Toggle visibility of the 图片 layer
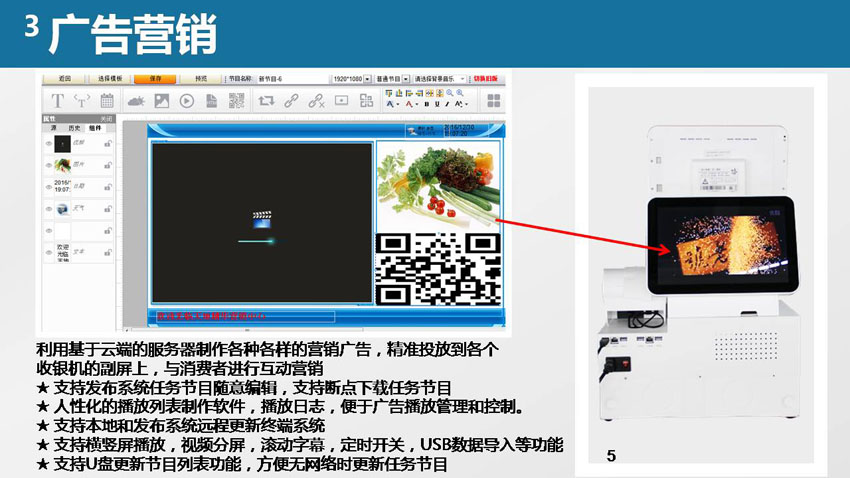Screen dimensions: 850x478 point(48,164)
